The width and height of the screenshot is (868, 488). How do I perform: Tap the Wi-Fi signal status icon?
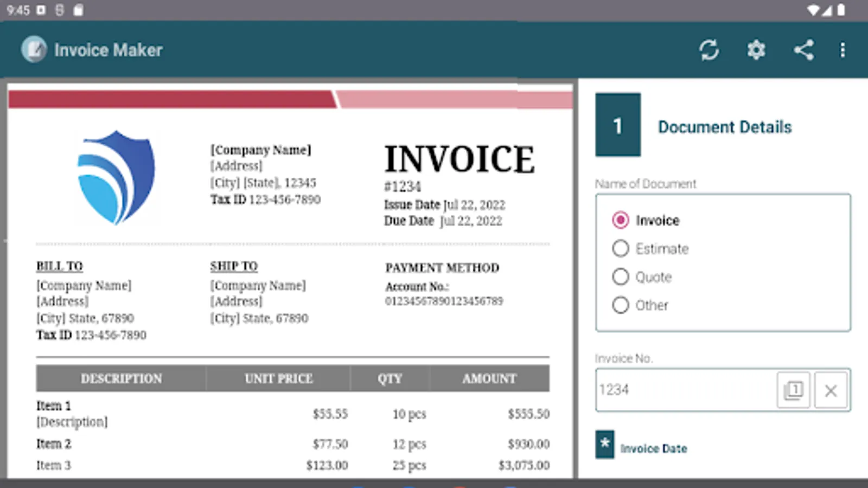click(x=813, y=10)
